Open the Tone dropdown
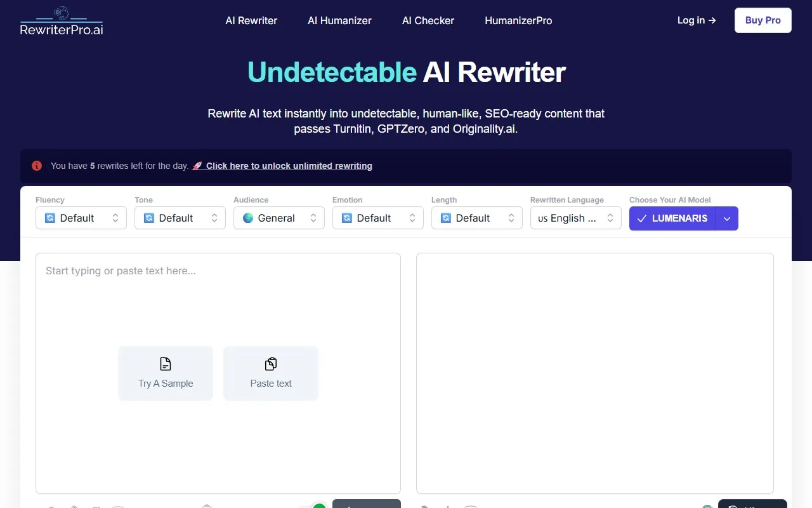The width and height of the screenshot is (812, 508). pos(180,218)
